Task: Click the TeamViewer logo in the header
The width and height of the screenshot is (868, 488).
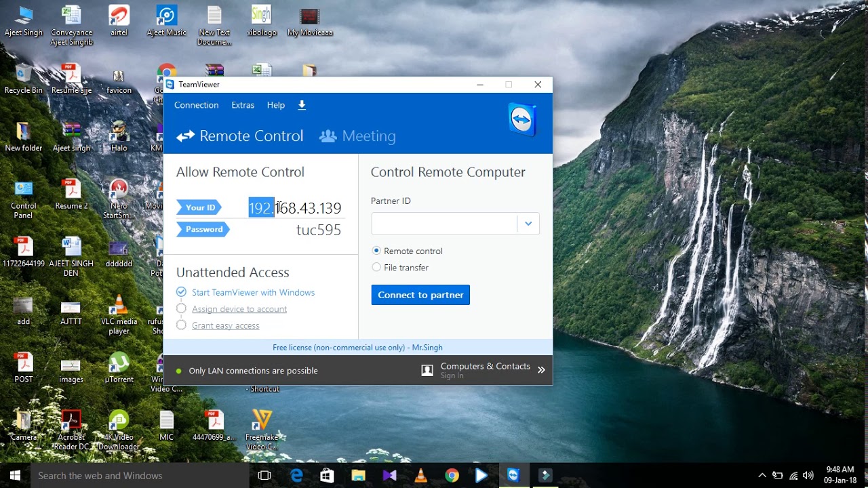Action: pos(522,120)
